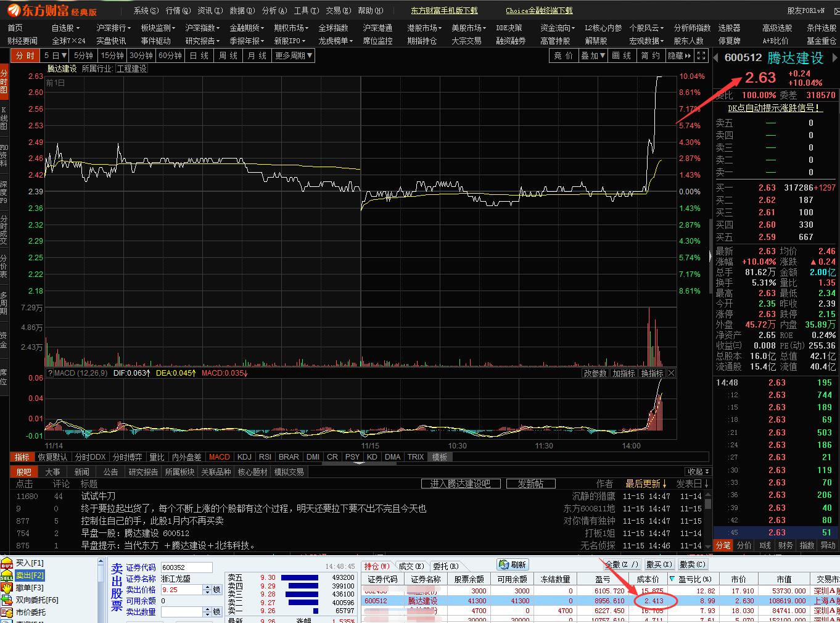Toggle fullscreen chart icon

click(701, 56)
